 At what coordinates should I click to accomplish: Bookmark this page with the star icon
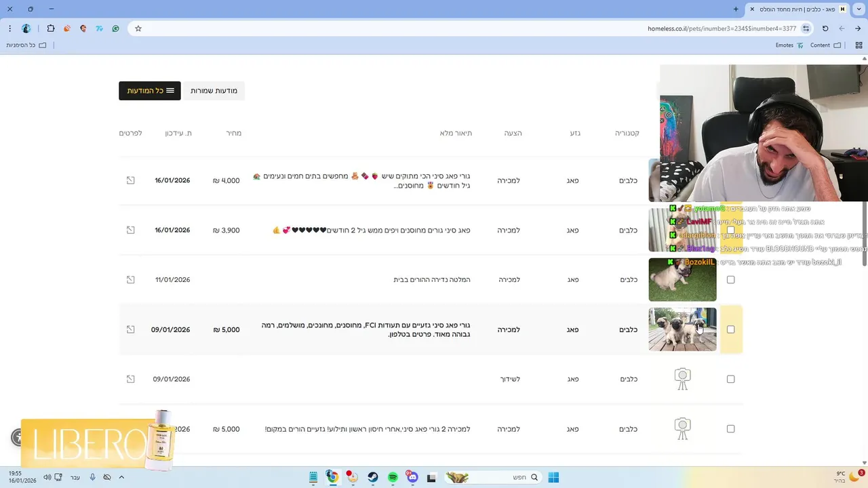click(138, 28)
